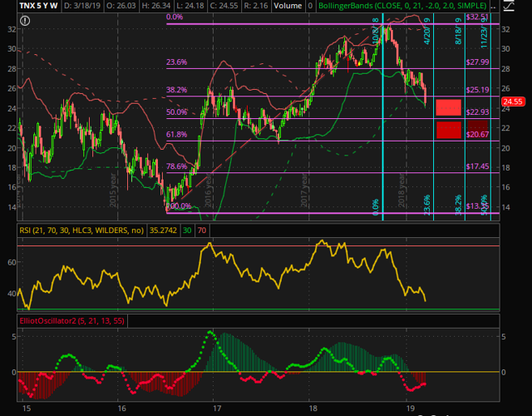This screenshot has height=416, width=532.
Task: Click the $25.19 Fibonacci price label
Action: point(477,90)
